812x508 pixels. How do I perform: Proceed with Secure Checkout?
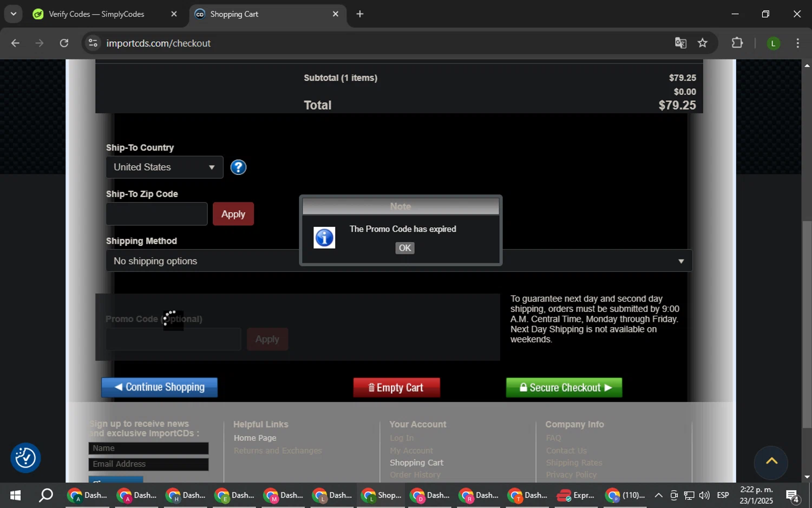(564, 387)
